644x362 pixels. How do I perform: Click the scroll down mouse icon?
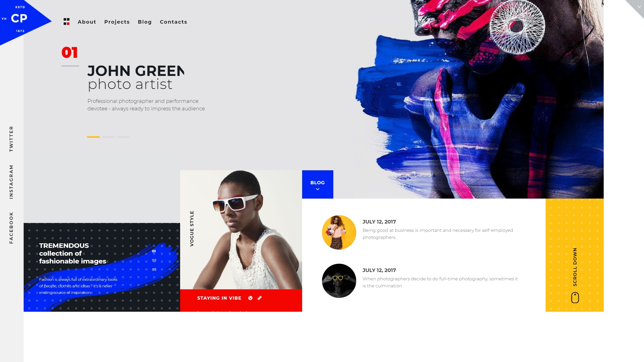click(574, 298)
